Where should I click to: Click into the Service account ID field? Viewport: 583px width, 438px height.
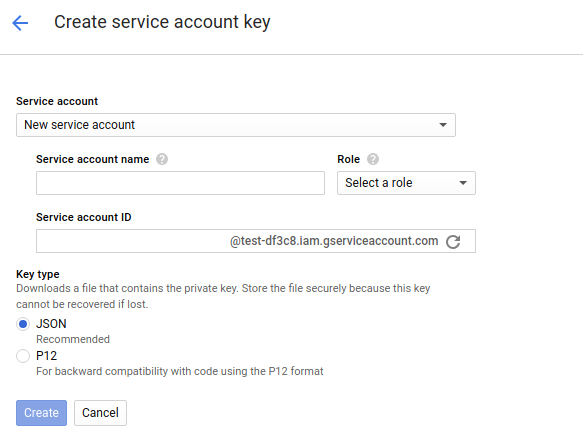pyautogui.click(x=133, y=241)
